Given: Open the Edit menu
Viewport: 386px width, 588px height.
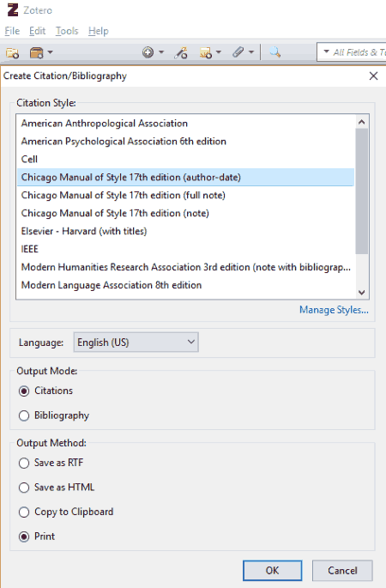Looking at the screenshot, I should pyautogui.click(x=38, y=31).
